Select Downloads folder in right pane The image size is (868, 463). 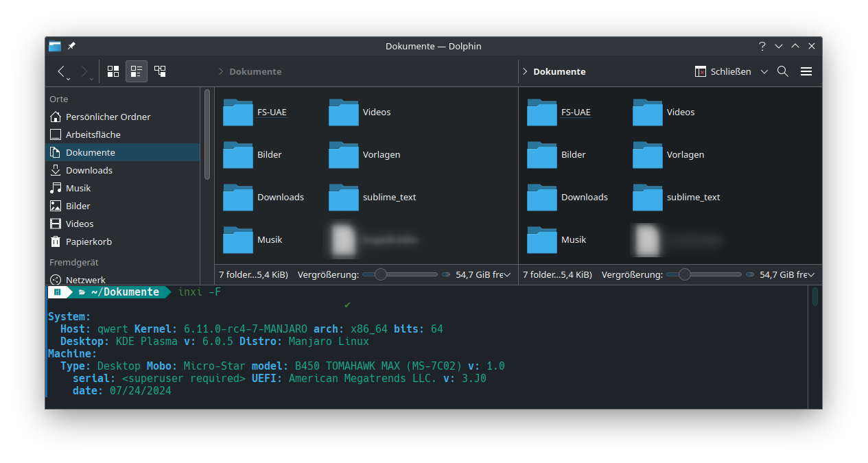click(x=567, y=198)
